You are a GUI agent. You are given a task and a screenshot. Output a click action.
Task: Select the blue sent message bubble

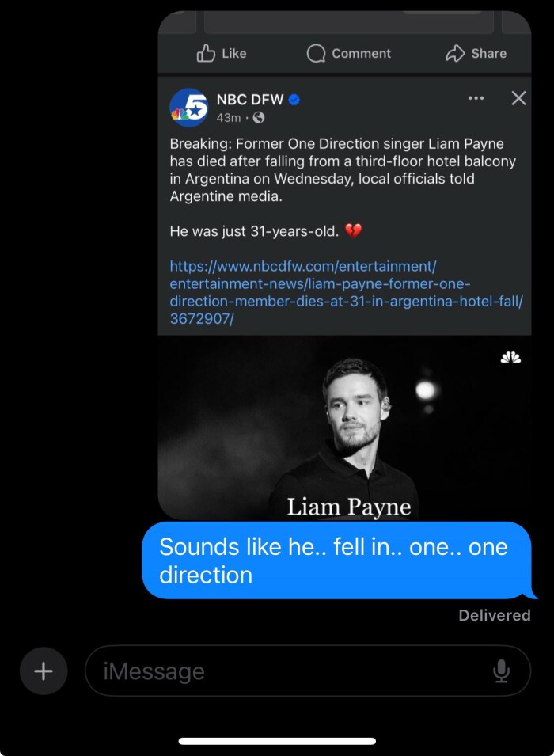click(x=336, y=560)
